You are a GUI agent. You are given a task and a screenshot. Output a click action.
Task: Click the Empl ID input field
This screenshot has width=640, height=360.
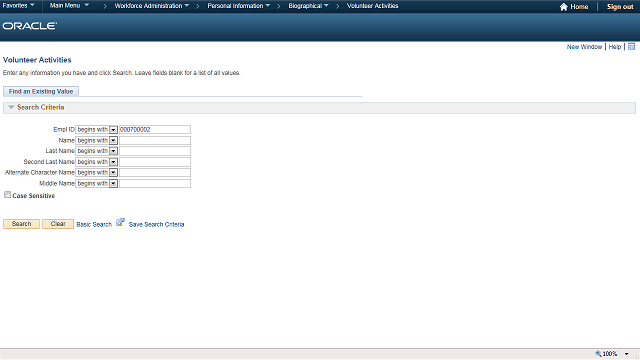coord(155,129)
